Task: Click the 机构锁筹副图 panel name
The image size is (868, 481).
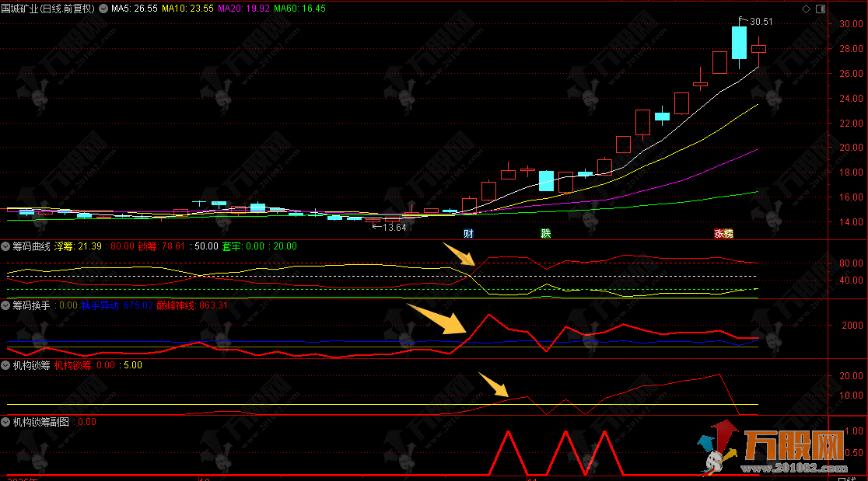Action: tap(41, 422)
